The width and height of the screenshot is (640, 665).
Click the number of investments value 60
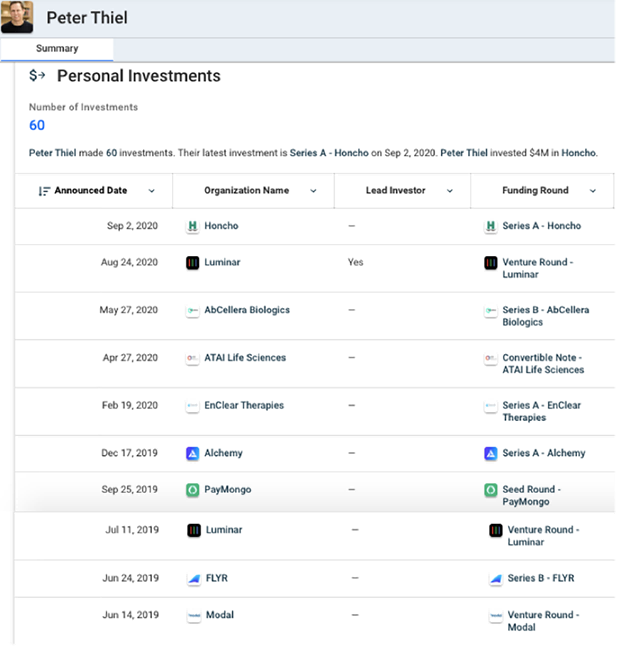(x=37, y=125)
